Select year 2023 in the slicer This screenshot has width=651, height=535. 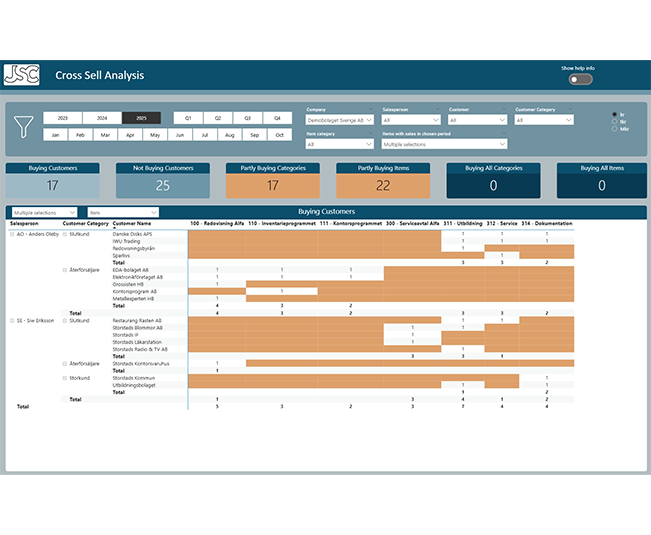(x=63, y=118)
